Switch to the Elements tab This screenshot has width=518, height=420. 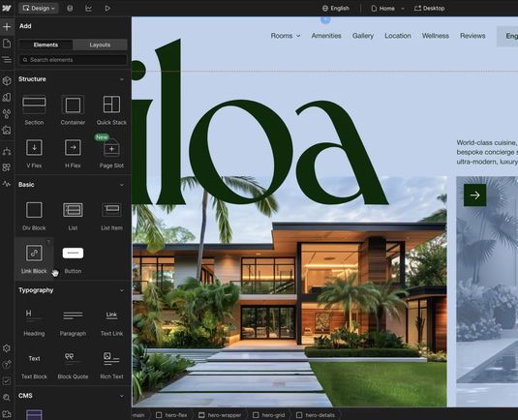pyautogui.click(x=46, y=45)
